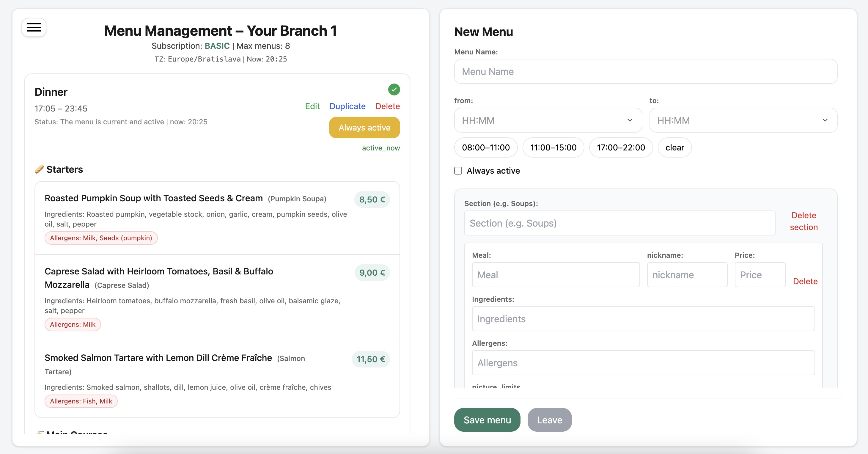Focus the Allergens input field
Viewport: 868px width, 454px height.
pyautogui.click(x=643, y=363)
